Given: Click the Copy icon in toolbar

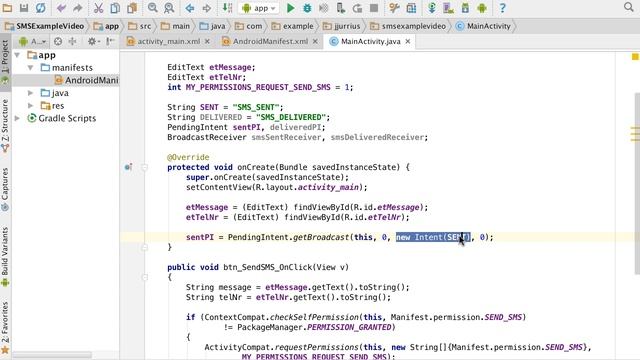Looking at the screenshot, I should coord(115,8).
